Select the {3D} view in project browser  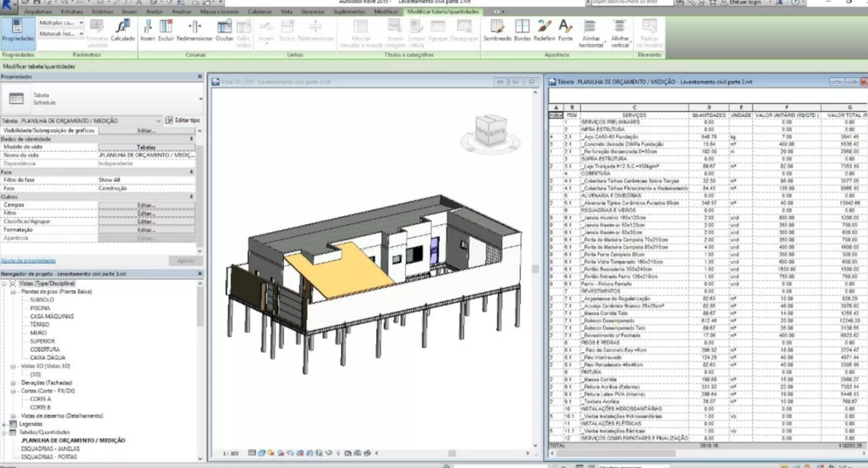pos(35,375)
